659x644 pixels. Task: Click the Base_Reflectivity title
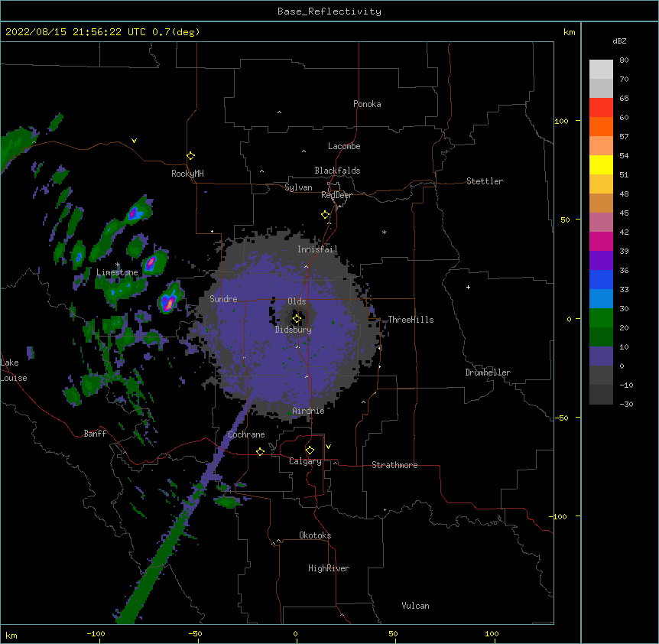point(329,11)
